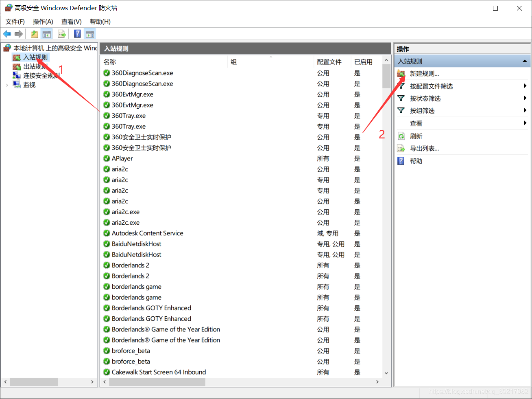
Task: Sort rules by the 已启用 column header
Action: pyautogui.click(x=366, y=62)
